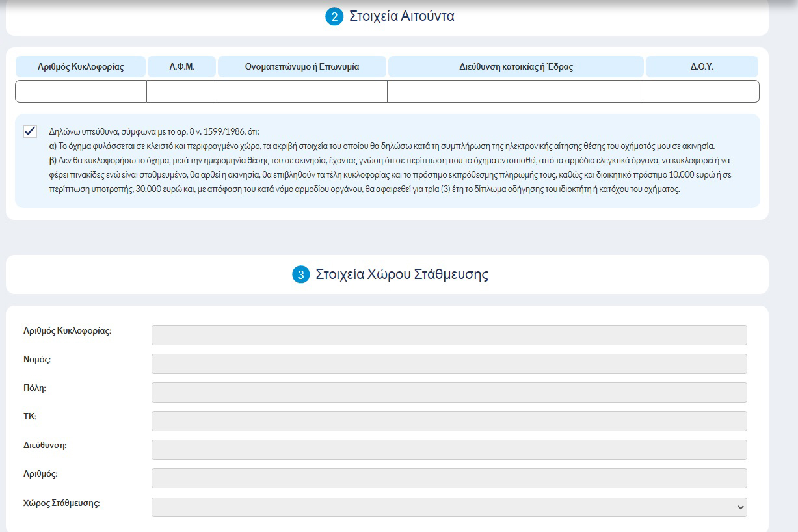
Task: Click into the ΤΚ postal code field
Action: pos(449,421)
